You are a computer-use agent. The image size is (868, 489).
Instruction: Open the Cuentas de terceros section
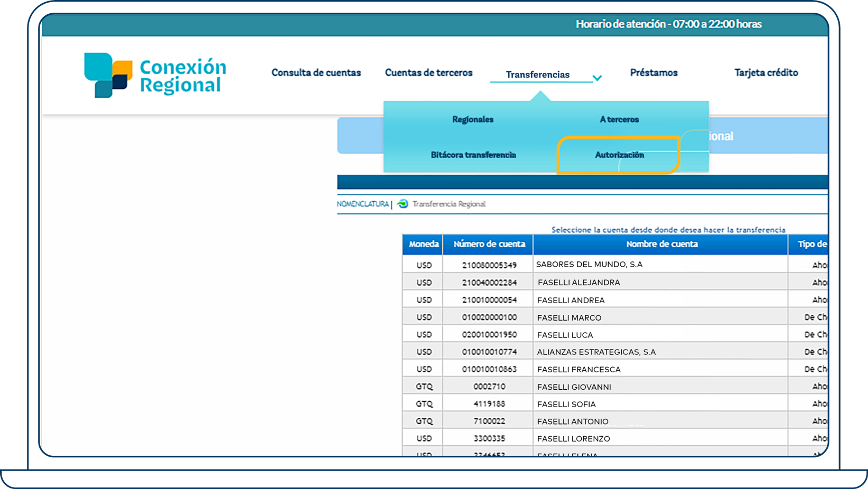click(428, 72)
